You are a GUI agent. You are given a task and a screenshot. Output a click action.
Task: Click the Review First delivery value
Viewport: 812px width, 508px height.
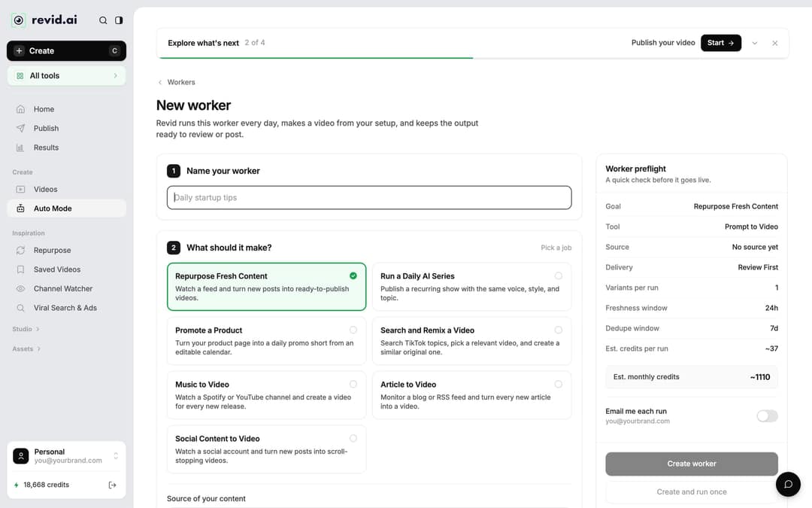click(x=758, y=267)
